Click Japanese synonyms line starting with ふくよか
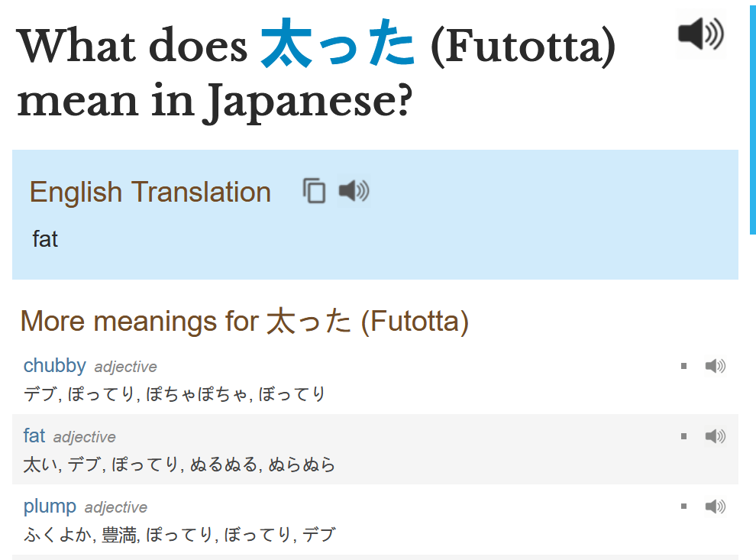This screenshot has height=560, width=756. click(x=179, y=535)
